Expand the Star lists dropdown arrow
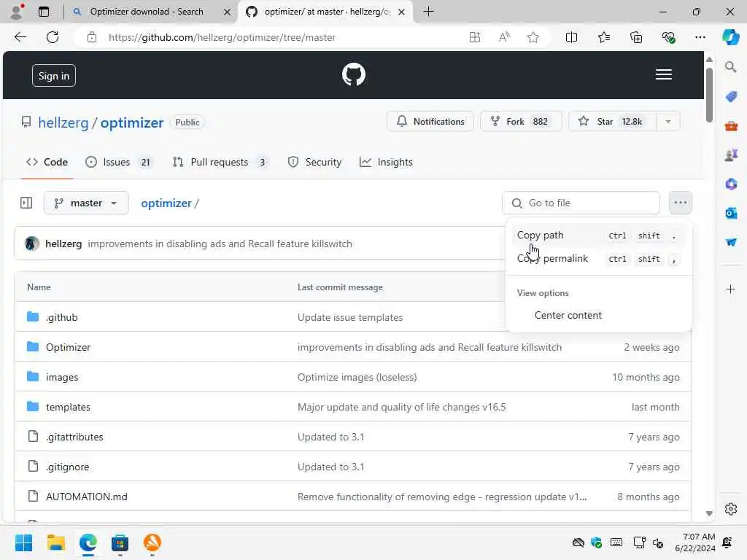 [x=668, y=122]
